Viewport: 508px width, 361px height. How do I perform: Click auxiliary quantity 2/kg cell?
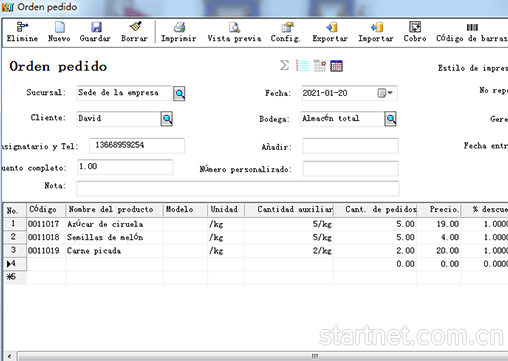tap(289, 250)
